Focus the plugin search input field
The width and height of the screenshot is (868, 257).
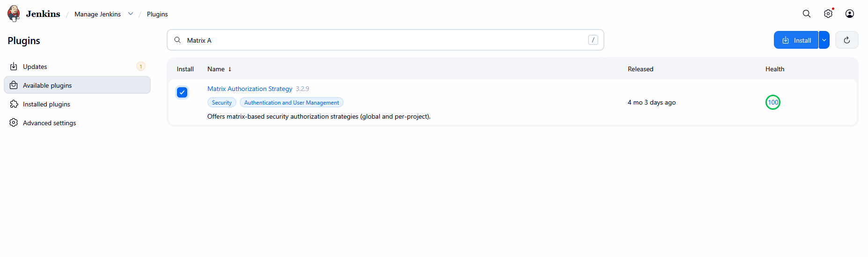coord(384,40)
